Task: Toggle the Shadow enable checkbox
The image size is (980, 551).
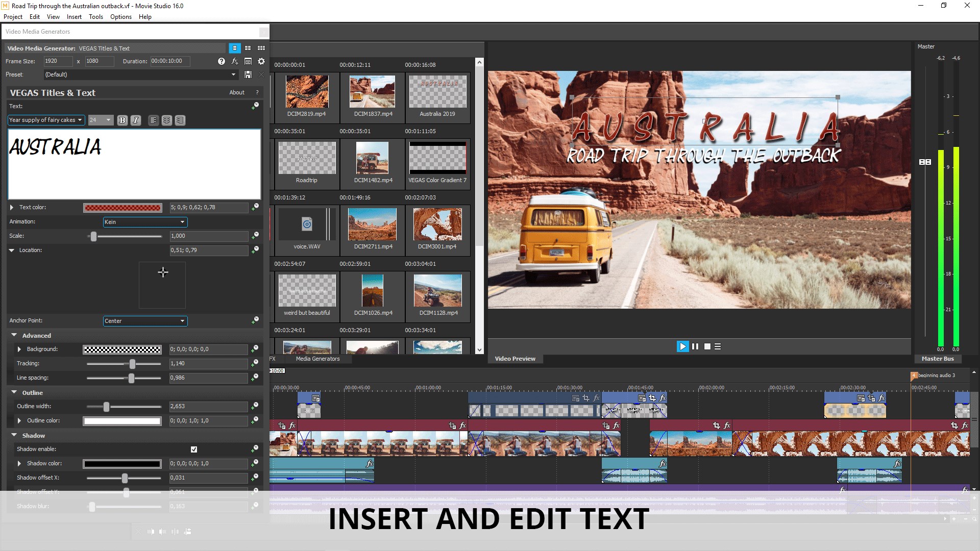Action: coord(194,449)
